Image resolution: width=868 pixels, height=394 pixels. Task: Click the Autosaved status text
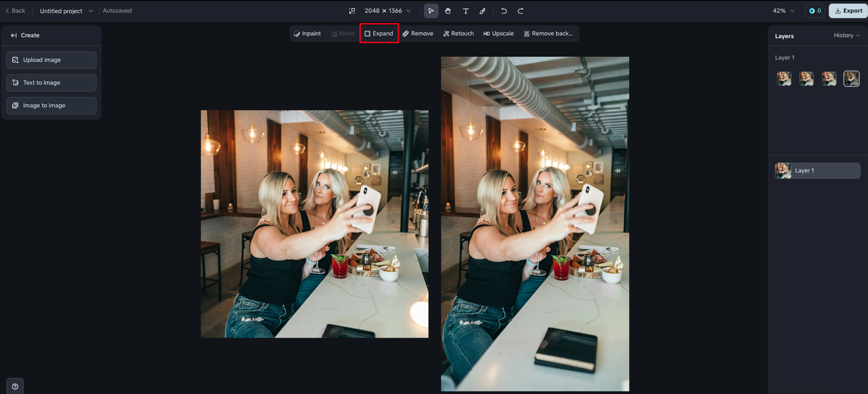[117, 11]
